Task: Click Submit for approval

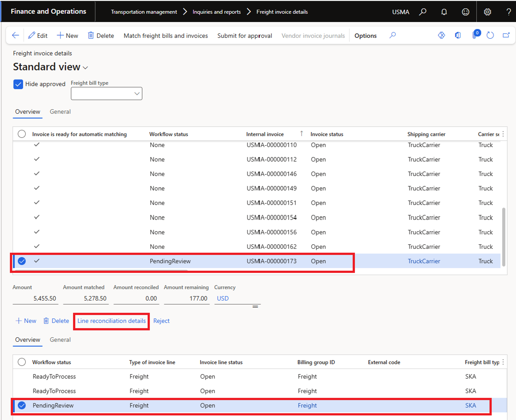Action: pyautogui.click(x=245, y=36)
